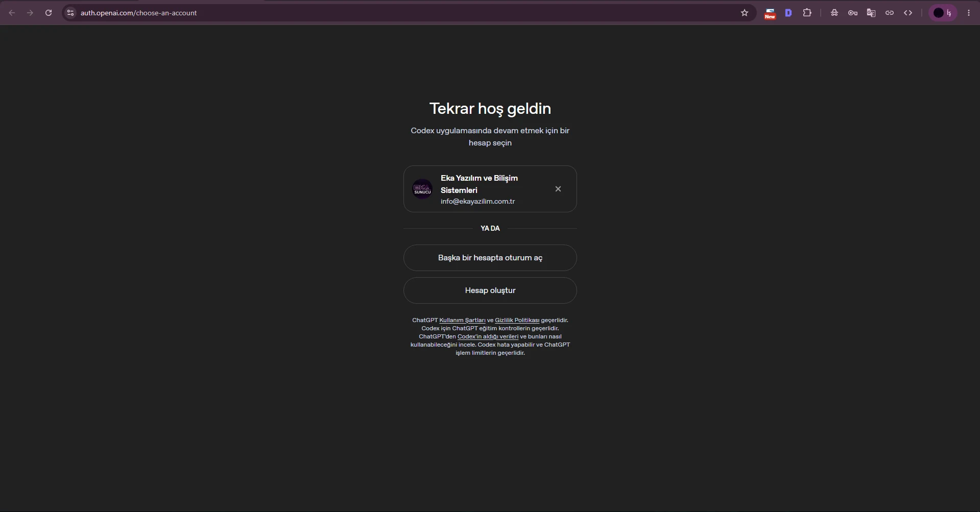
Task: Open the extension with the red New badge
Action: click(770, 13)
